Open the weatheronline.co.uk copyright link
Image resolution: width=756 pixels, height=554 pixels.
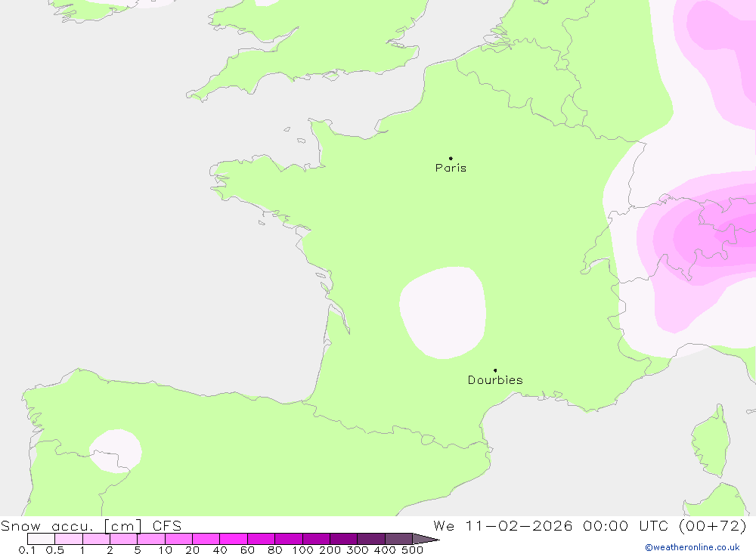(692, 547)
